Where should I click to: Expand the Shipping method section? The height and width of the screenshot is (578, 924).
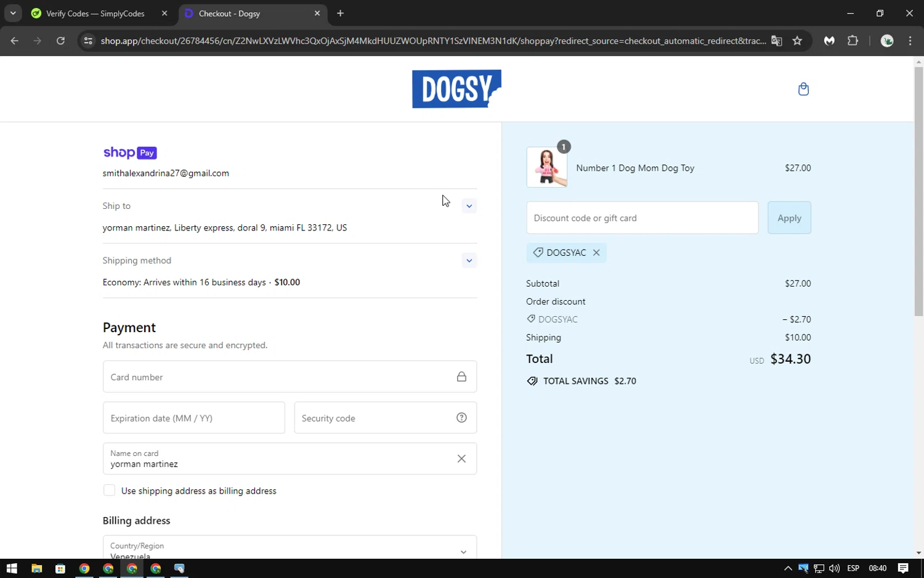[469, 261]
